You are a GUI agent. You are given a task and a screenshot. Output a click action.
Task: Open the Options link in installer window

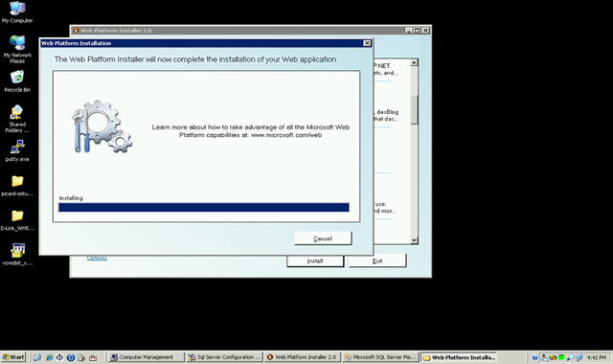[x=97, y=258]
